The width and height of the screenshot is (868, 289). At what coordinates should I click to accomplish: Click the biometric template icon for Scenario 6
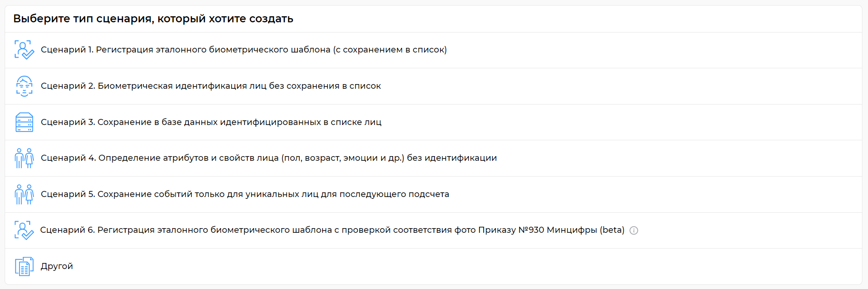pos(24,230)
